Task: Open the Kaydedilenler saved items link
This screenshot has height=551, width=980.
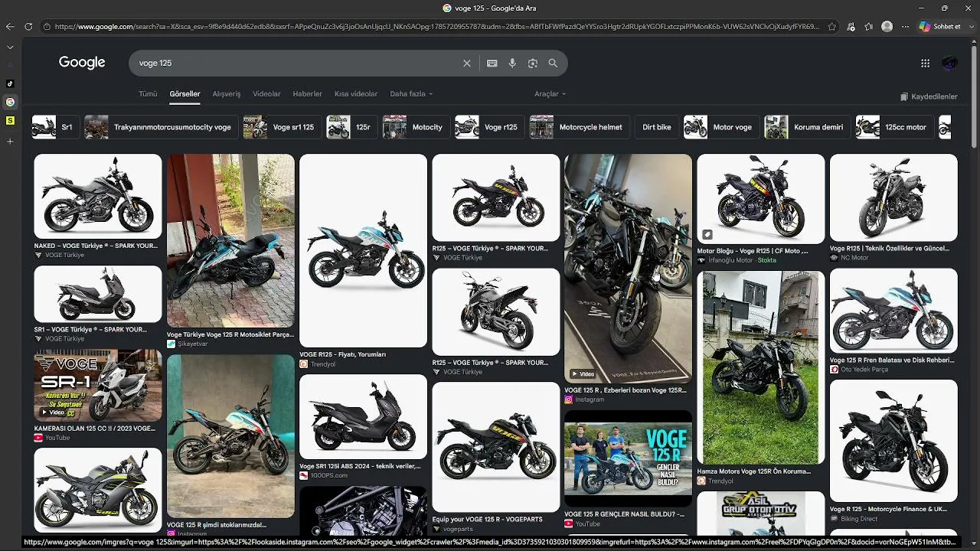Action: [929, 97]
